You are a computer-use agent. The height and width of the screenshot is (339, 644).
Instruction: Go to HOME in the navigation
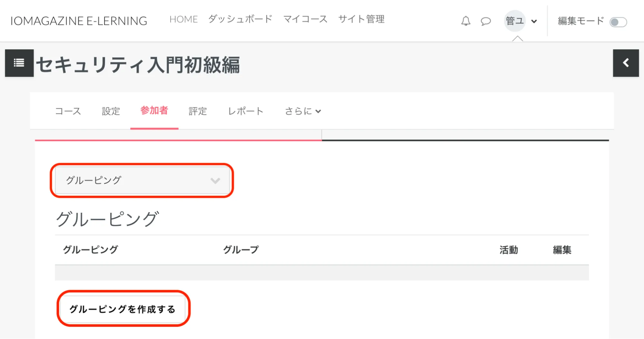pyautogui.click(x=184, y=19)
